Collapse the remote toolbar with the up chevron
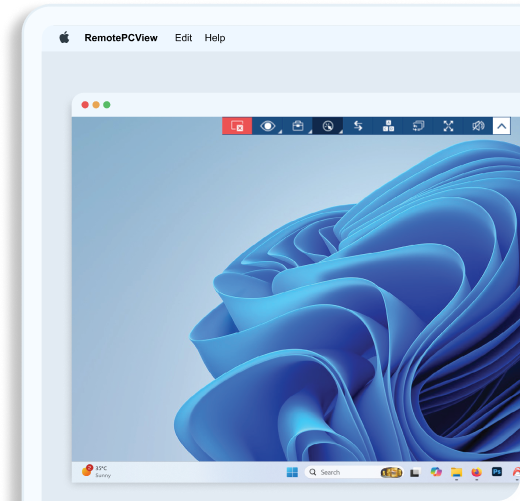The width and height of the screenshot is (520, 501). click(502, 126)
